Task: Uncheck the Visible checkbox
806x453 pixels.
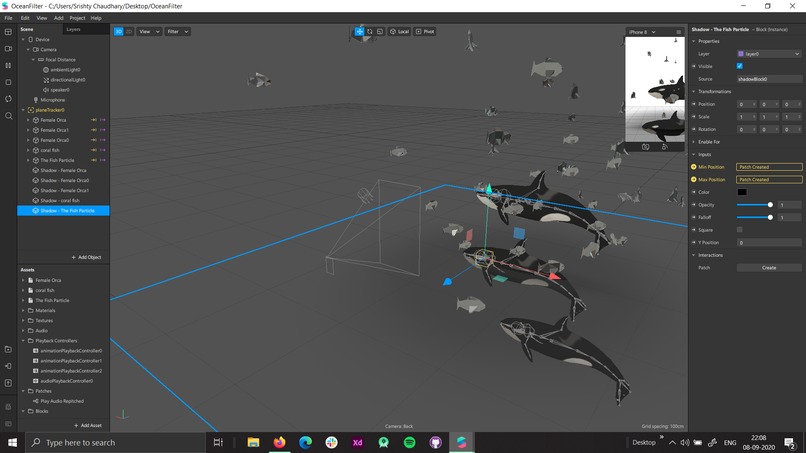Action: (x=740, y=66)
